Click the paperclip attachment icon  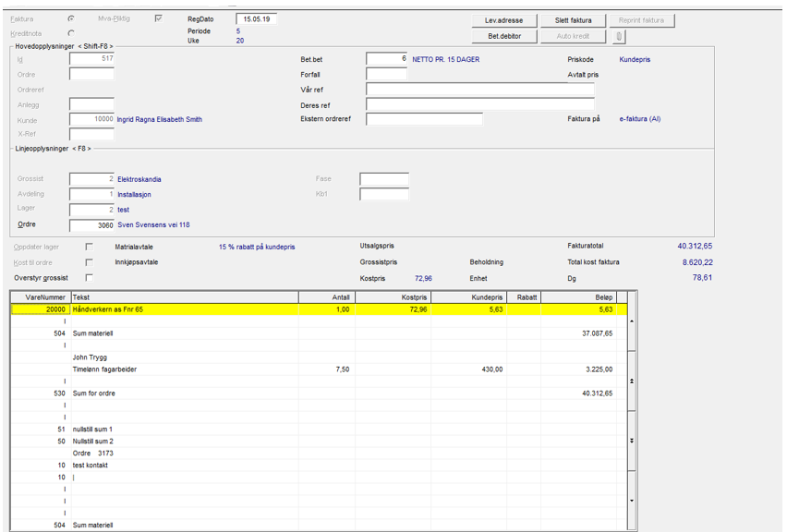click(619, 37)
